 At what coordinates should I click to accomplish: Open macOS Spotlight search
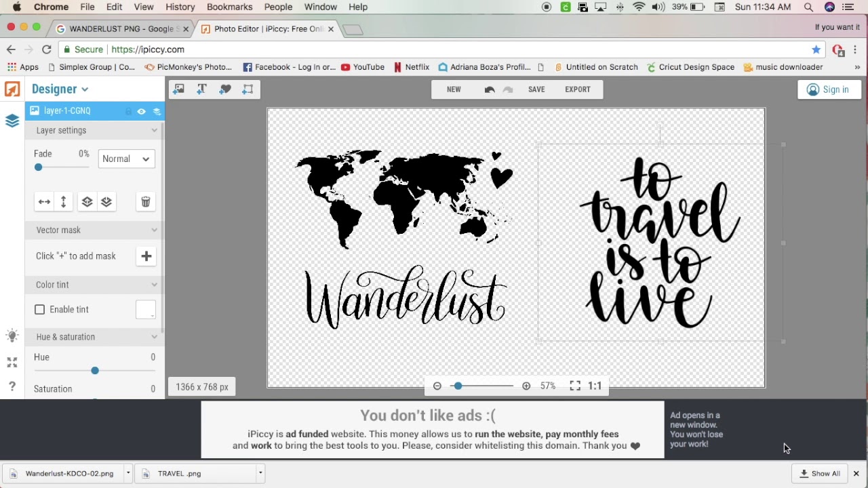click(808, 7)
